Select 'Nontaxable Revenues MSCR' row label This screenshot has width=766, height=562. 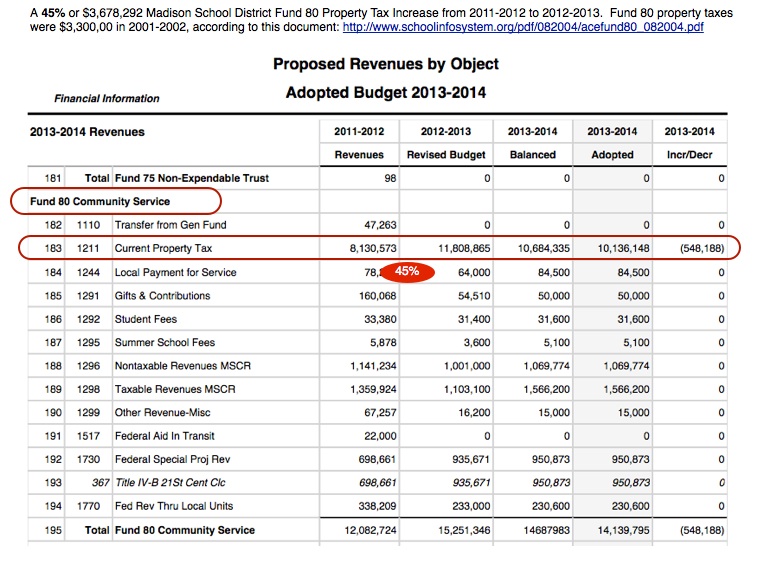pos(183,366)
